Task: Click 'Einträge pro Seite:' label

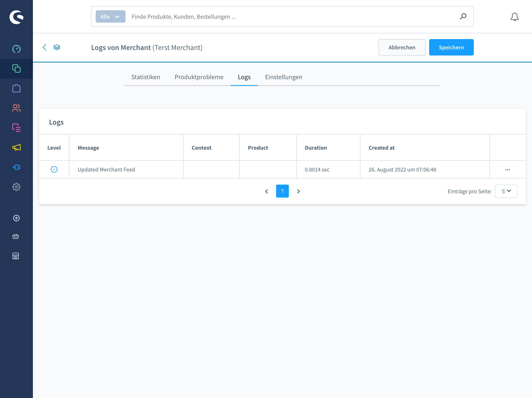Action: [469, 191]
